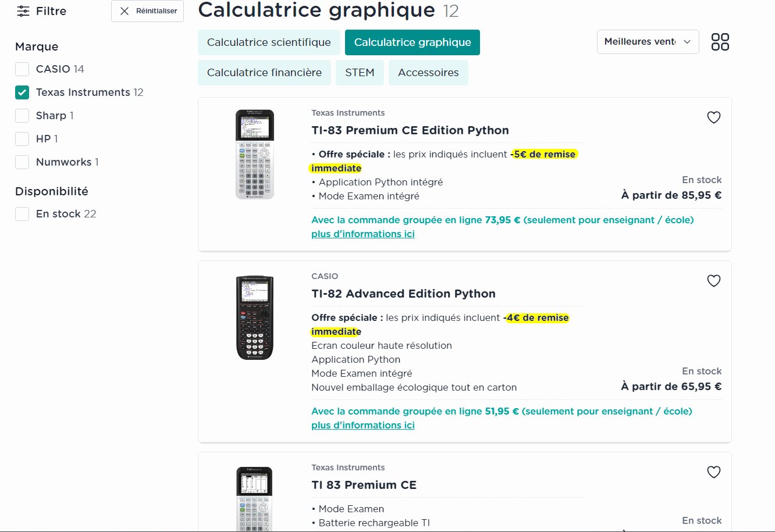
Task: Switch to grid view icon
Action: [x=720, y=42]
